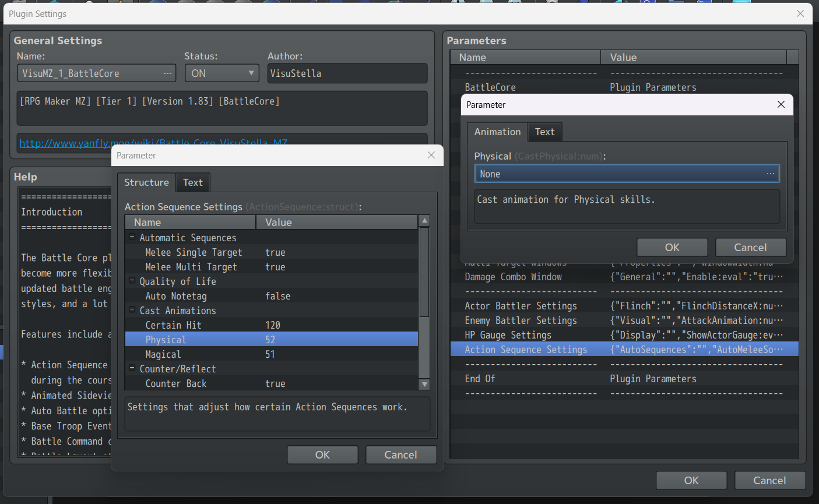Open the Status dropdown showing ON
The width and height of the screenshot is (819, 504).
(222, 73)
